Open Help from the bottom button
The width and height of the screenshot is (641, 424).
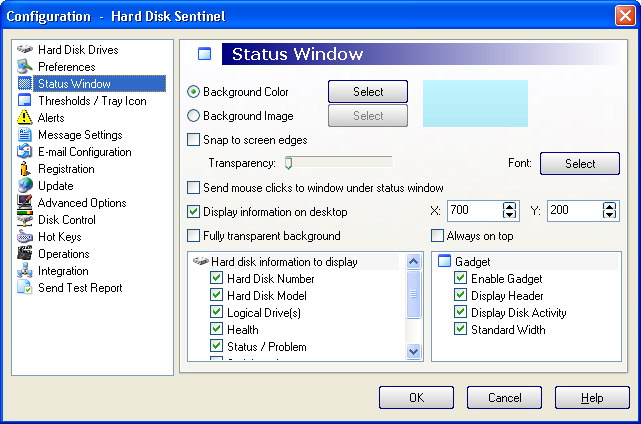click(592, 397)
